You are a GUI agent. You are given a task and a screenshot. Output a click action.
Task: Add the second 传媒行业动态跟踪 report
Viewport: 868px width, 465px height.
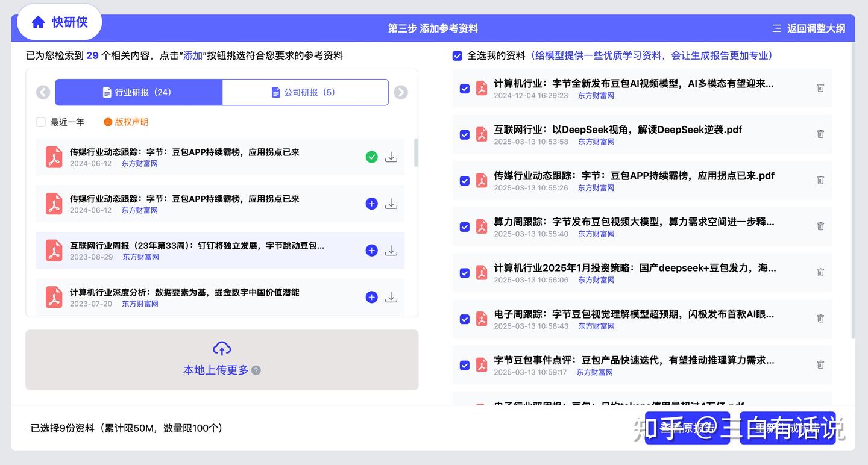point(372,204)
